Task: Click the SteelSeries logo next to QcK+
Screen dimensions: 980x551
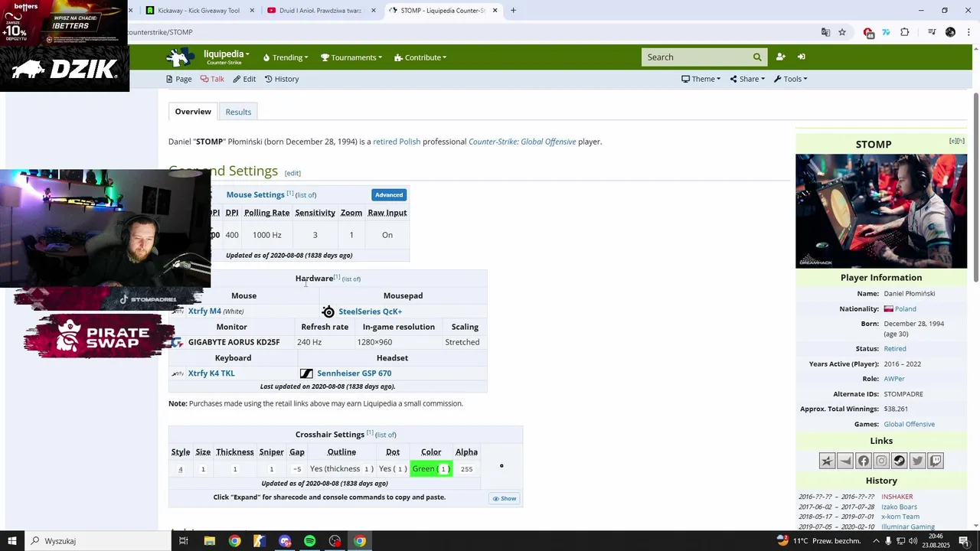Action: tap(328, 311)
